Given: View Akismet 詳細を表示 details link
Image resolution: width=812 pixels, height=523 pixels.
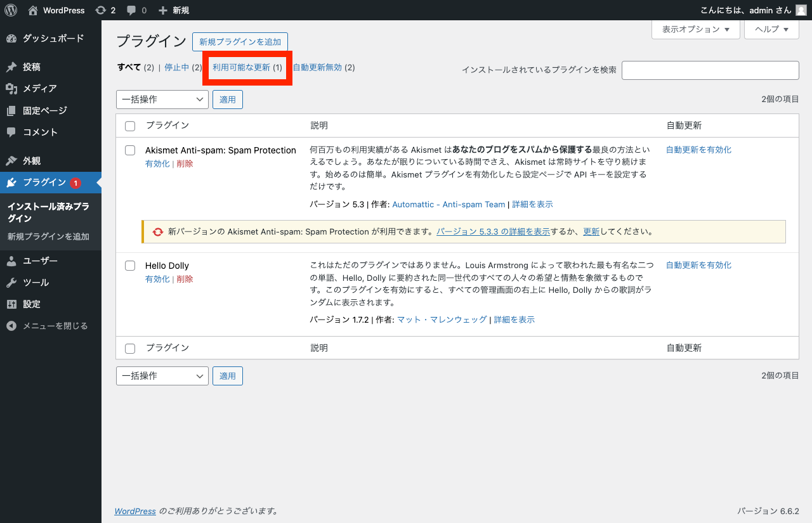Looking at the screenshot, I should (532, 205).
